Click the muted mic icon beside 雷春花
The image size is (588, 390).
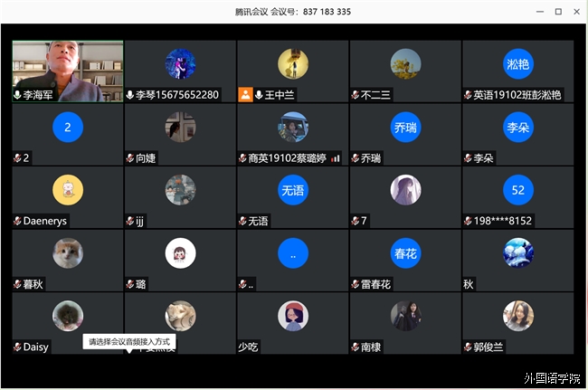point(356,284)
